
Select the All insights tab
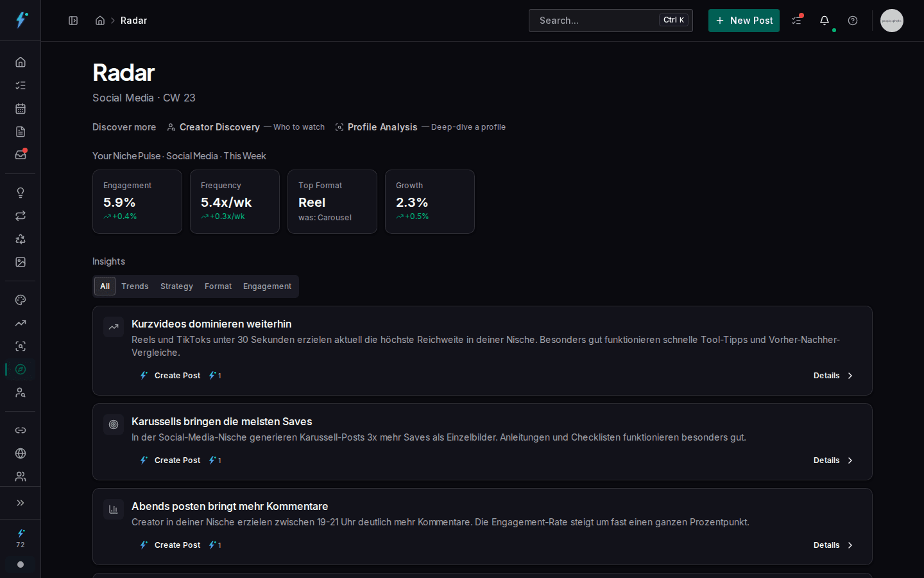pos(105,286)
